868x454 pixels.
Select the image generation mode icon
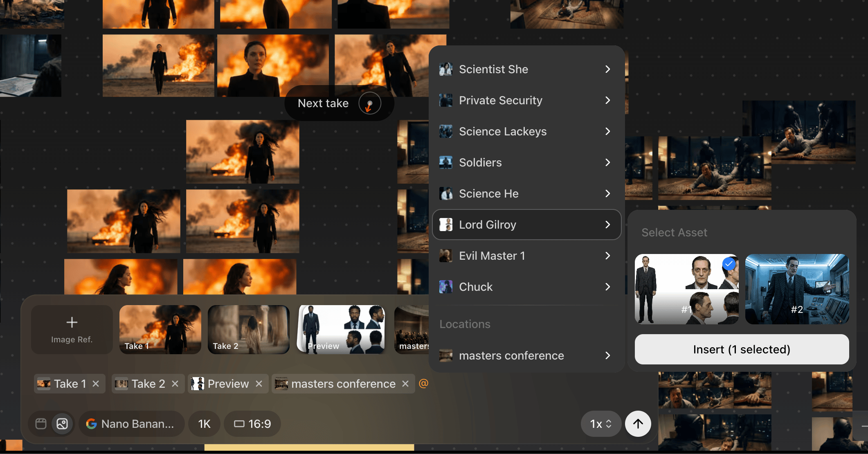click(x=62, y=424)
